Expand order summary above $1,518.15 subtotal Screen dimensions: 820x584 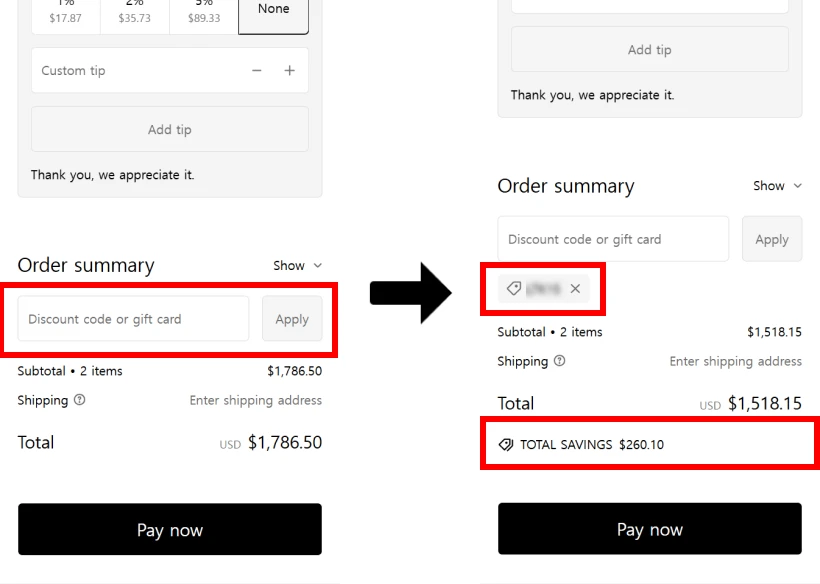[778, 186]
